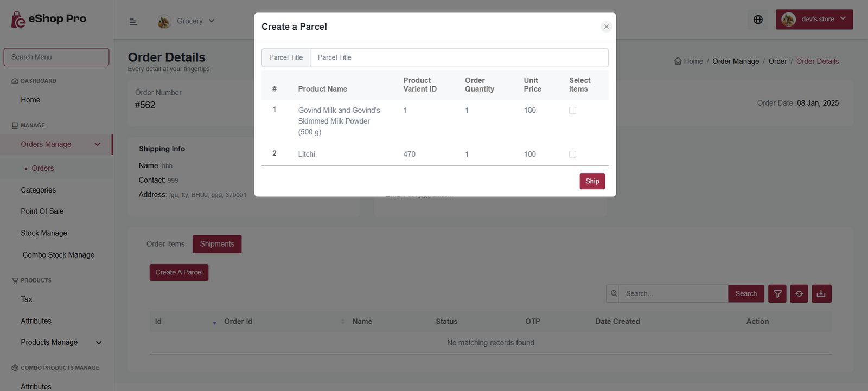Click the Date Created column header

(617, 322)
